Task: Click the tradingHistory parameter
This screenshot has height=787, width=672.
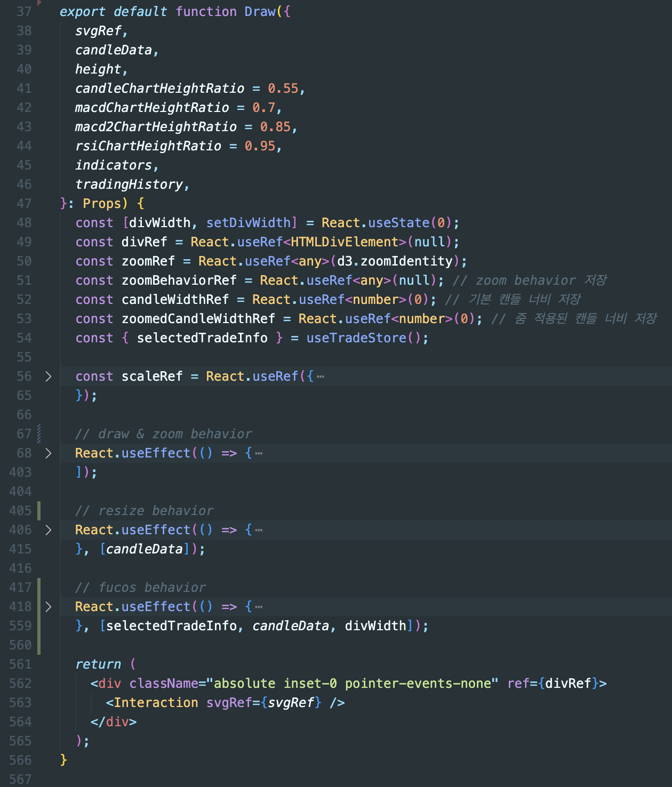Action: 129,184
